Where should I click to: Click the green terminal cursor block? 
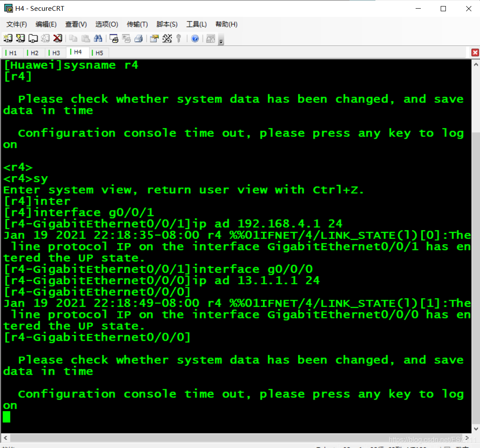pos(6,417)
